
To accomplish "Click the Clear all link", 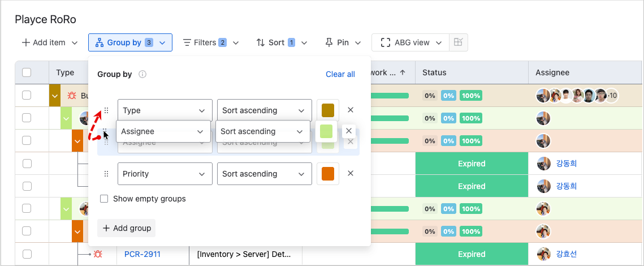I will click(x=340, y=74).
